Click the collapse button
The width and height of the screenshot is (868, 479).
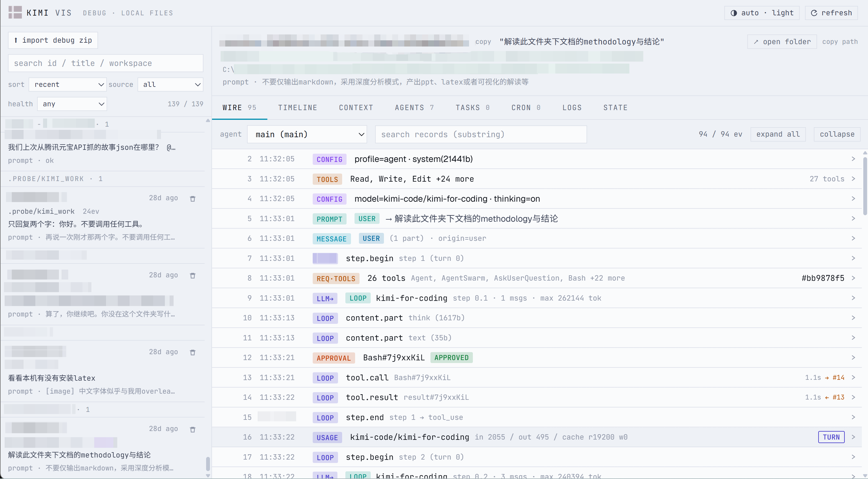[837, 134]
